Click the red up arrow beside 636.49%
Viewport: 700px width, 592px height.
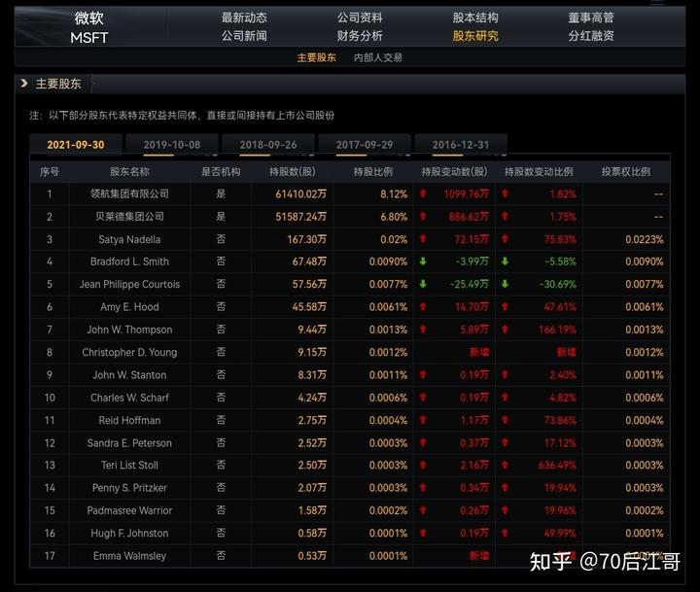click(x=505, y=466)
